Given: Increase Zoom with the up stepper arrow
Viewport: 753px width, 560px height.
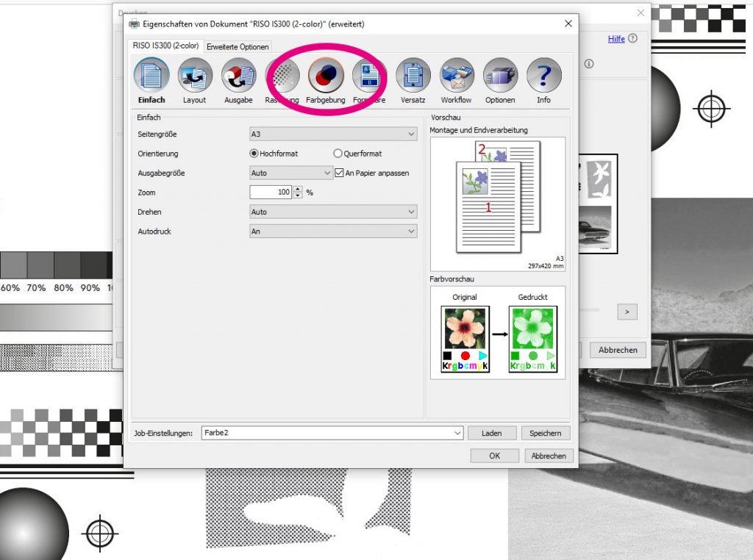Looking at the screenshot, I should (x=298, y=189).
